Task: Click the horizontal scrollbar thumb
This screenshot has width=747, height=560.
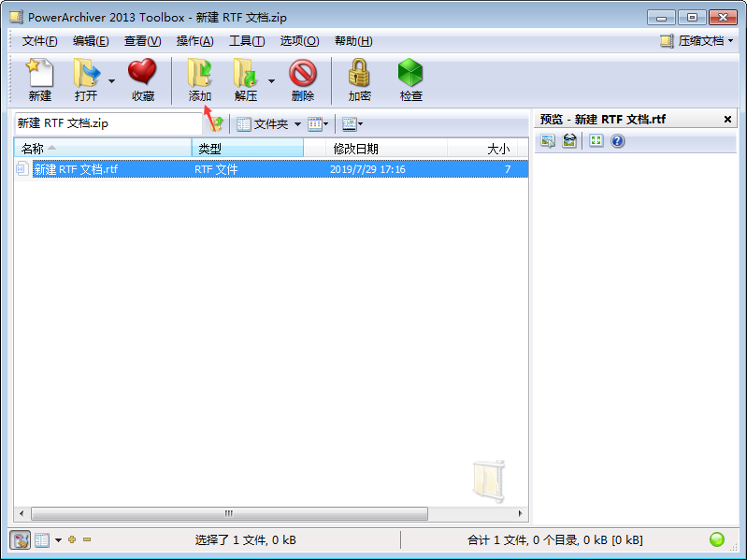Action: pyautogui.click(x=229, y=513)
